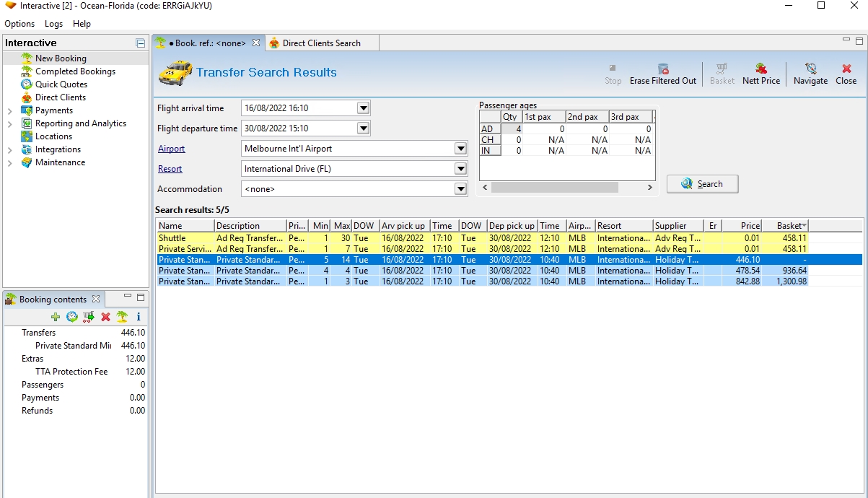Open the Navigate compass tool
The width and height of the screenshot is (868, 498).
point(810,69)
